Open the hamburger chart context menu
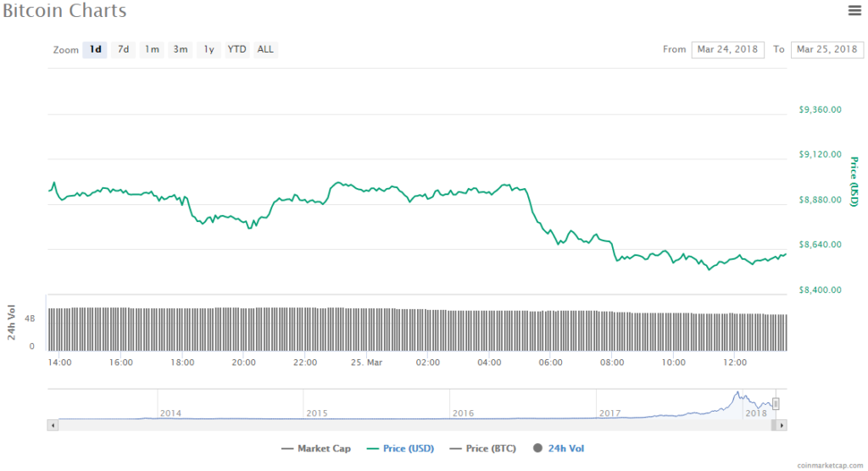This screenshot has width=868, height=471. (x=854, y=10)
